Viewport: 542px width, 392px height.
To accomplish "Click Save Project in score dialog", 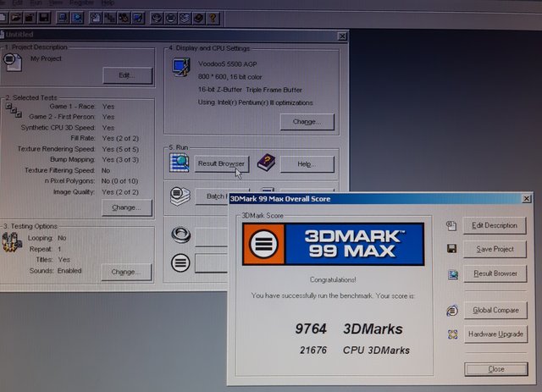I will [495, 249].
